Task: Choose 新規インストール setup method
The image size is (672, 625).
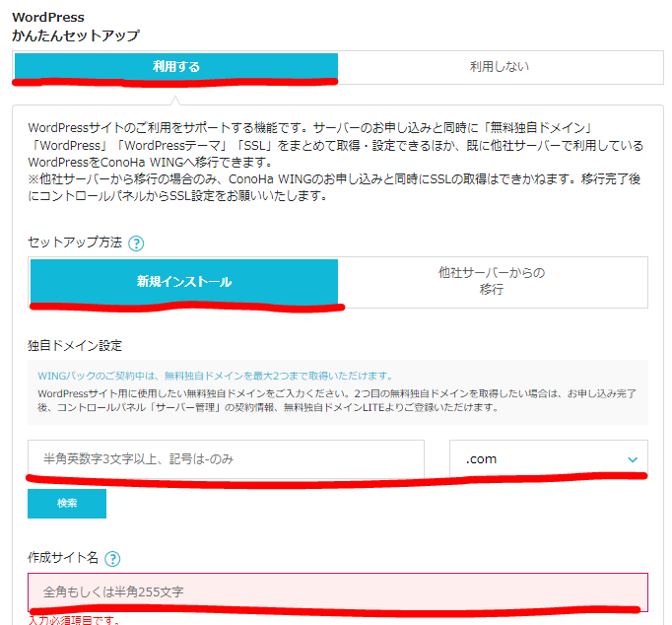Action: coord(184,282)
